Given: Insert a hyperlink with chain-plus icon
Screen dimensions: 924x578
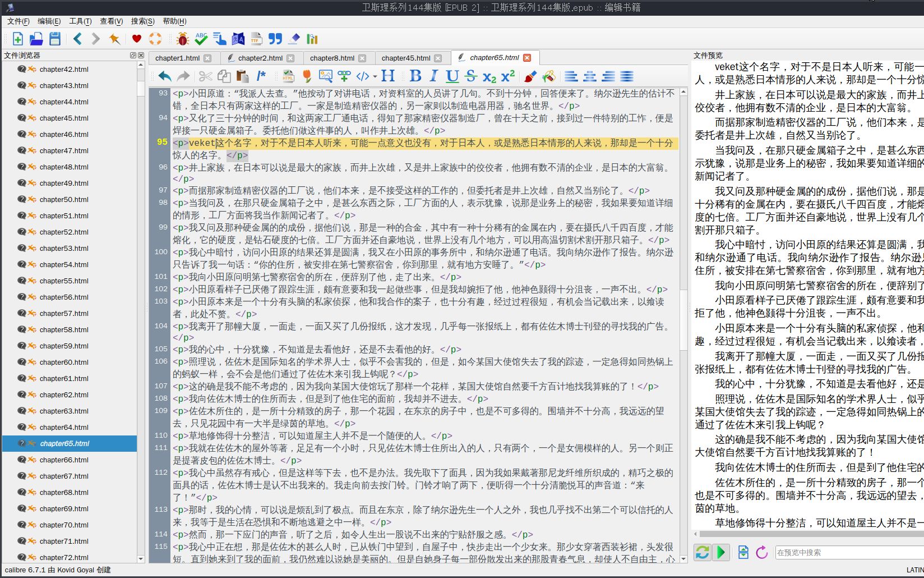Looking at the screenshot, I should pyautogui.click(x=344, y=76).
